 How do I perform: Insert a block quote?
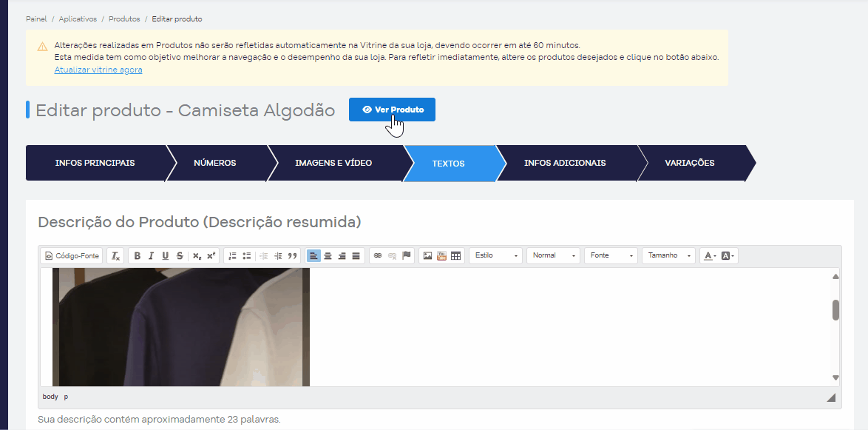(x=292, y=256)
